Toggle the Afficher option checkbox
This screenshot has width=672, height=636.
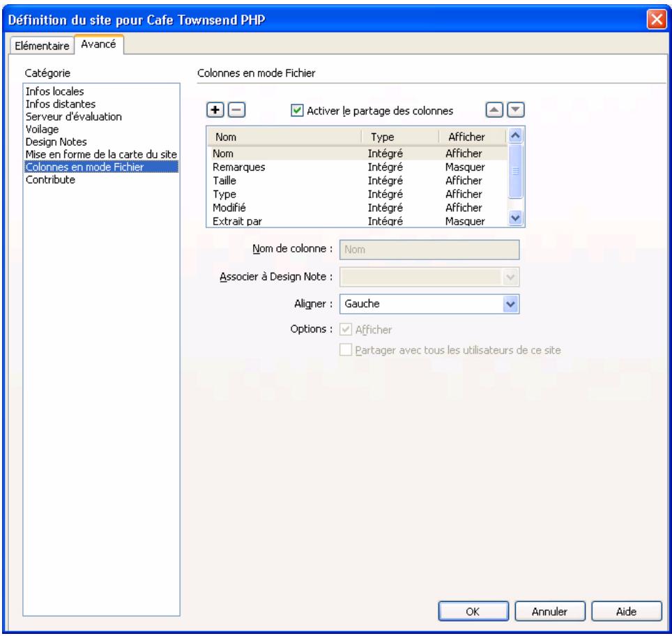(346, 329)
